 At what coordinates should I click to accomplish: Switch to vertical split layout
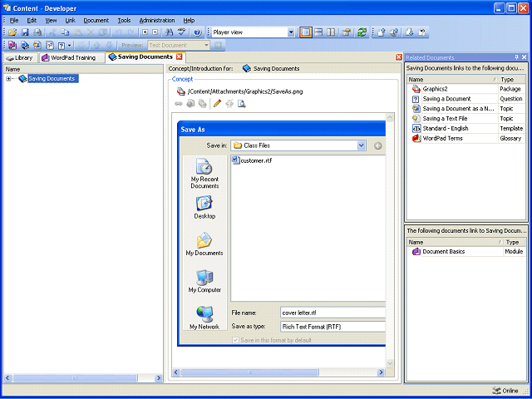(331, 32)
